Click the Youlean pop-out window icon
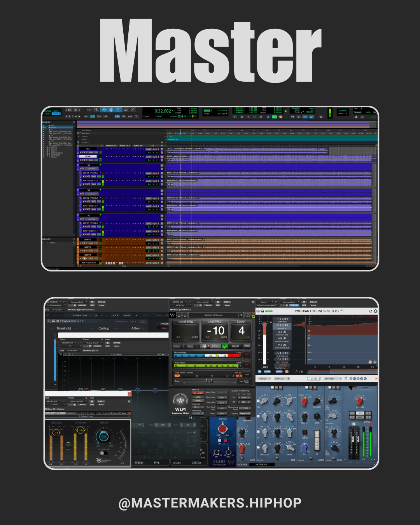This screenshot has height=525, width=420. coord(371,311)
